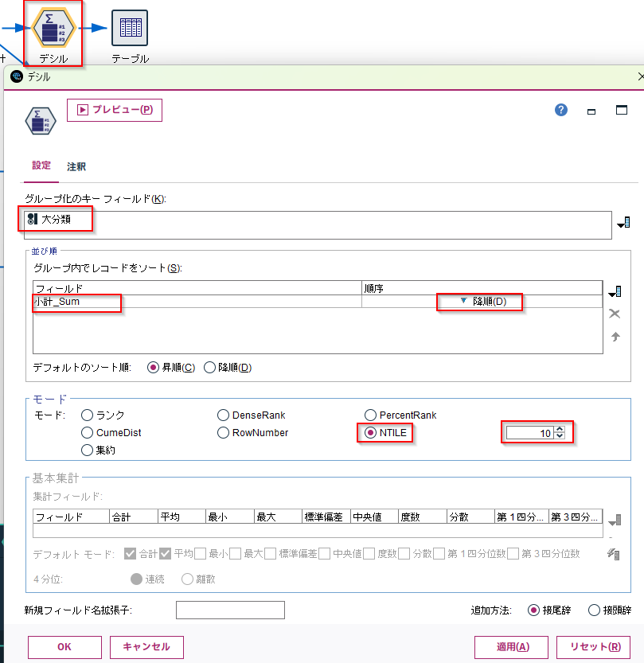Open field picker for grouping key fields

[624, 222]
